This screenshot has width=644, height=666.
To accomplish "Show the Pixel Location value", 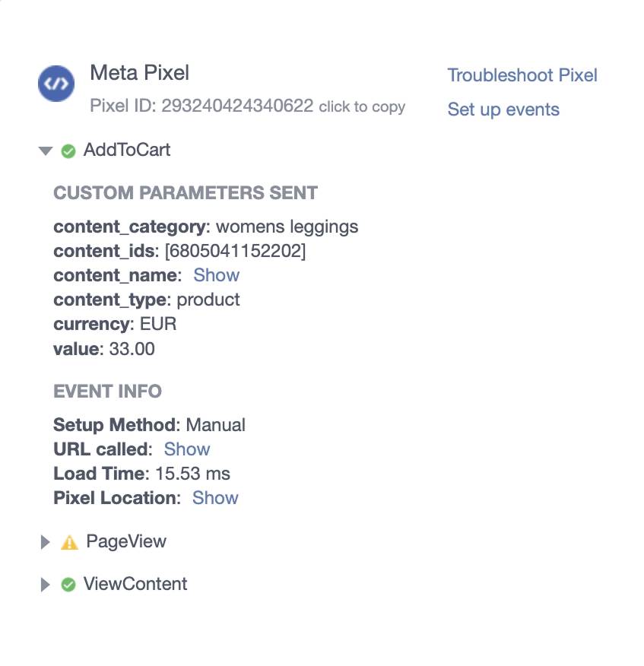I will pyautogui.click(x=215, y=498).
